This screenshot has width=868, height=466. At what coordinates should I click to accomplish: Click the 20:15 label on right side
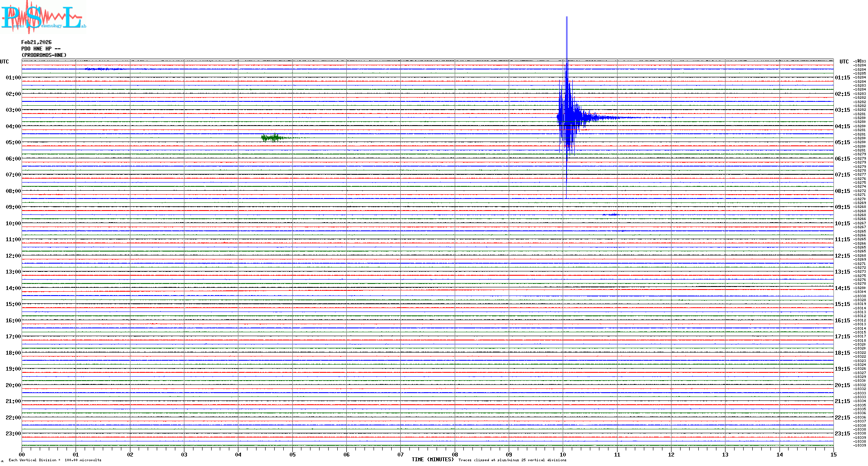coord(842,385)
